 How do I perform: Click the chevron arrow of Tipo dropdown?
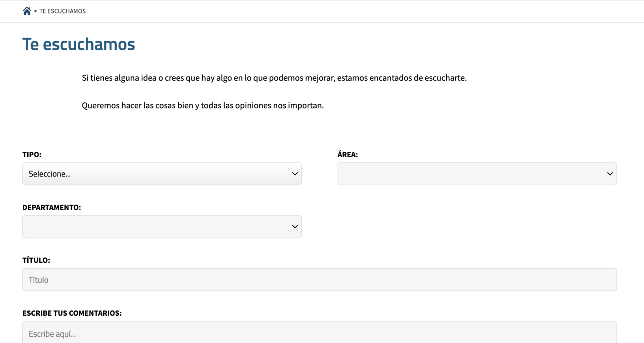click(294, 174)
